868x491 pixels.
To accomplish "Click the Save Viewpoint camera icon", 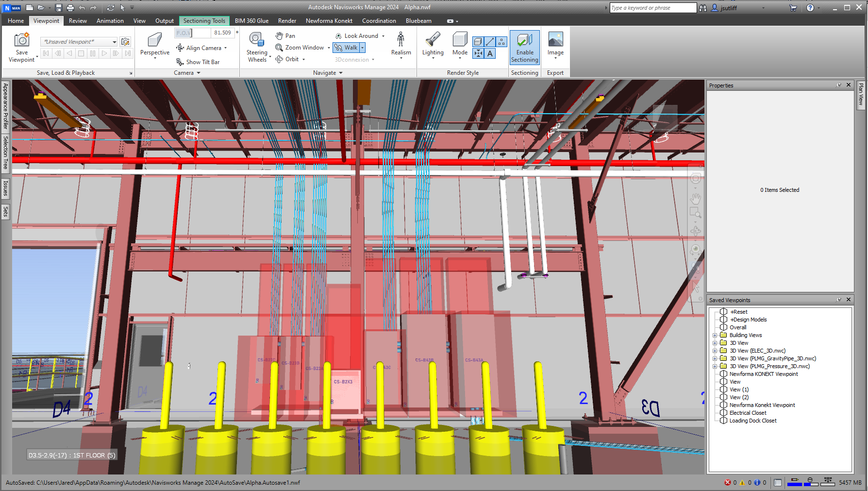I will coord(22,40).
